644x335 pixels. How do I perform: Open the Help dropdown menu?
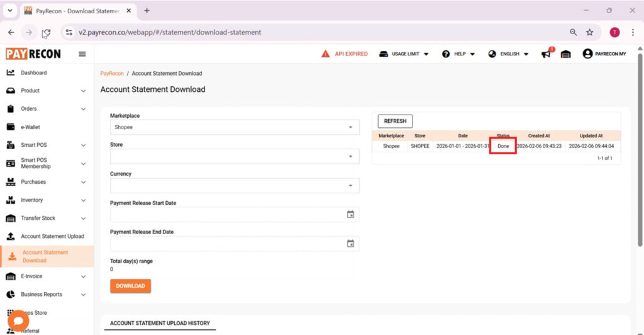tap(458, 54)
